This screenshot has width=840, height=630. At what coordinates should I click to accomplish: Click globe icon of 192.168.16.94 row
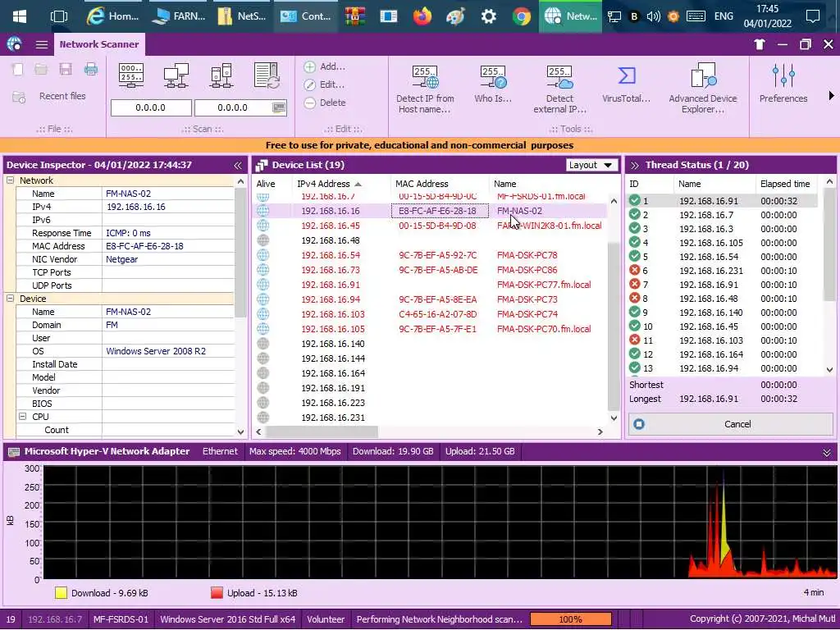(x=263, y=299)
